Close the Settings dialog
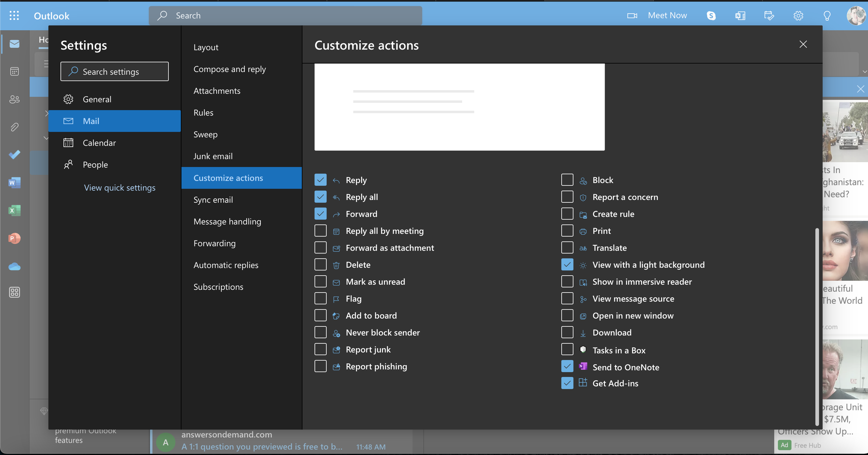 pos(803,44)
